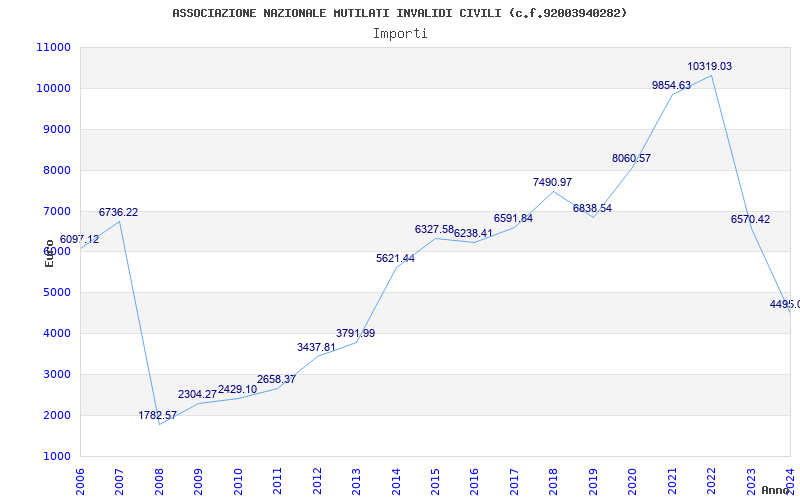
Task: Click the 11000 y-axis tick label
Action: point(54,47)
